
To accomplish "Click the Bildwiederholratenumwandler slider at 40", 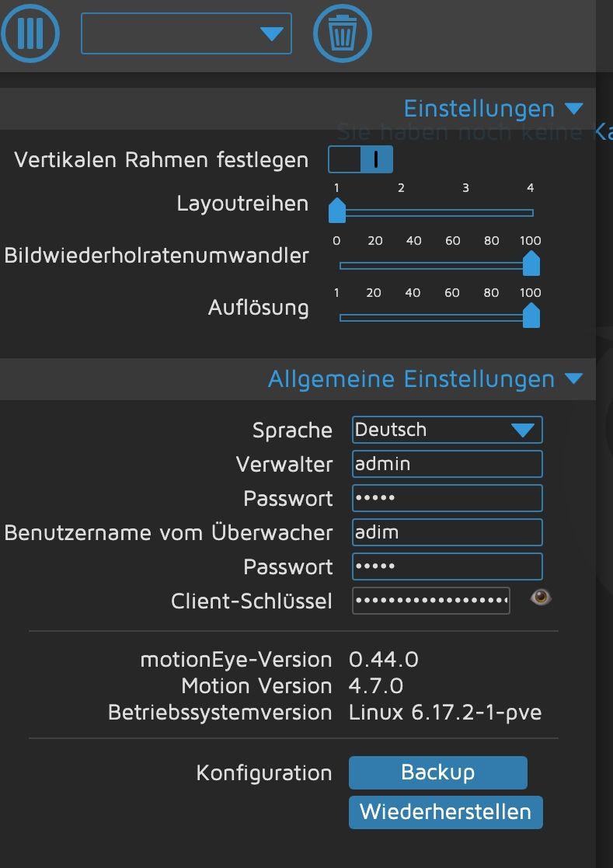I will [414, 266].
